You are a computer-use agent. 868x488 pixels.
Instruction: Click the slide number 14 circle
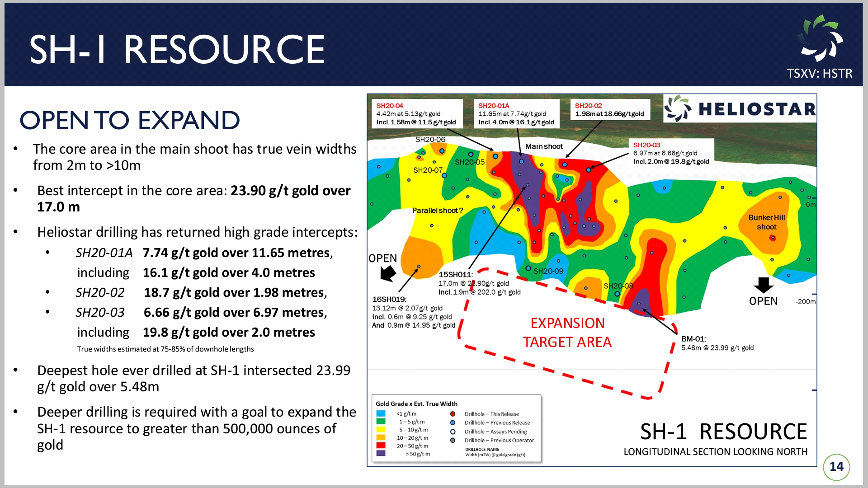[x=836, y=467]
